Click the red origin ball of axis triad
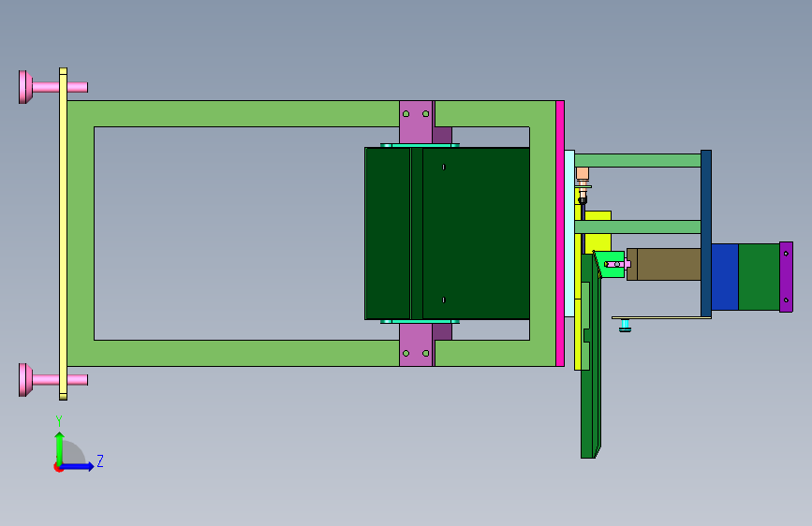This screenshot has width=812, height=526. 58,467
